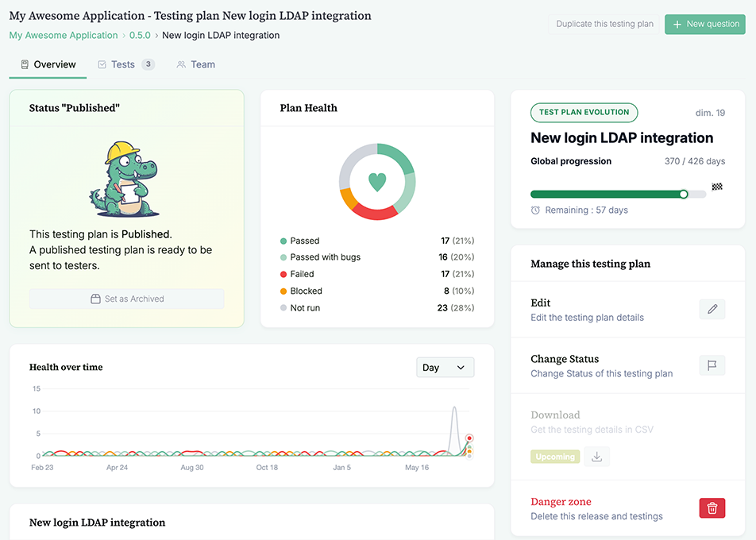Click the flag icon for Change Status
Image resolution: width=756 pixels, height=540 pixels.
click(712, 365)
